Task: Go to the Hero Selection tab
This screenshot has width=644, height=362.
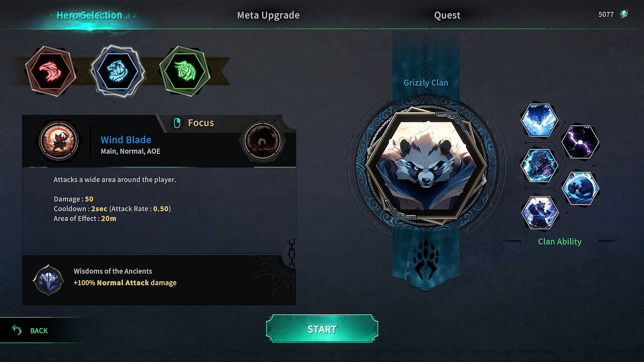Action: click(89, 15)
